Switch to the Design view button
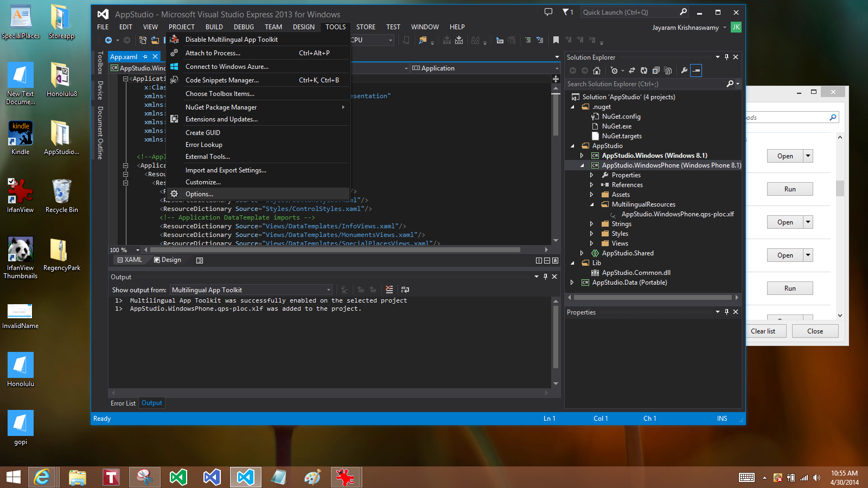 click(x=168, y=260)
